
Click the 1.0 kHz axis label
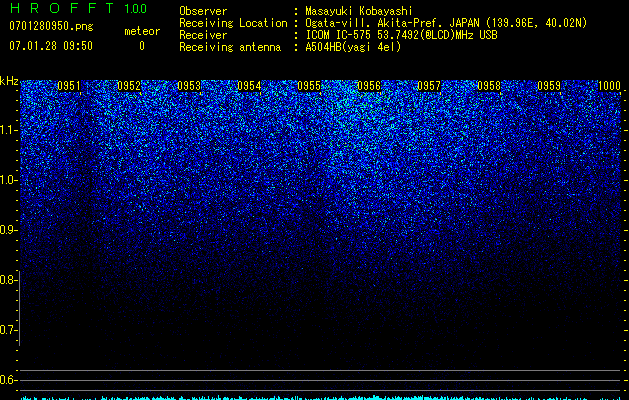tap(8, 180)
